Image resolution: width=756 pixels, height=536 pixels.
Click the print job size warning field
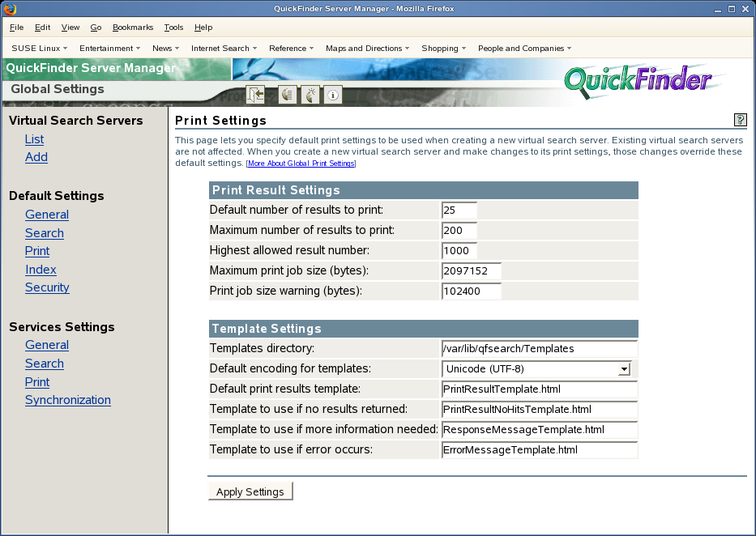(472, 291)
